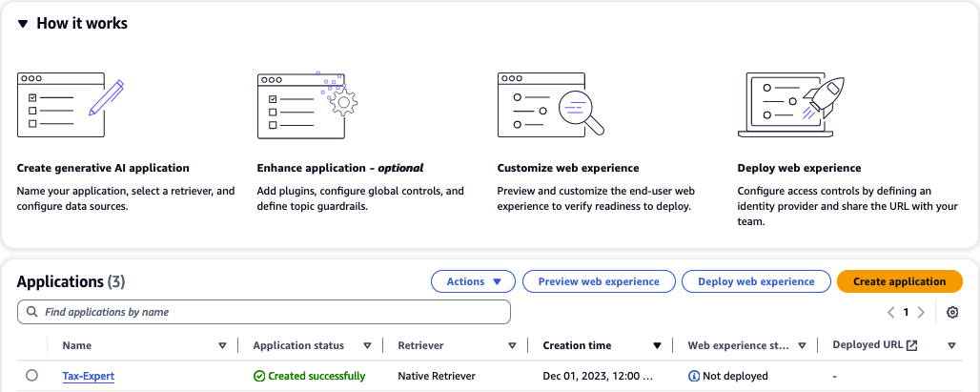The height and width of the screenshot is (392, 980).
Task: Open the Actions dropdown menu
Action: pos(473,281)
